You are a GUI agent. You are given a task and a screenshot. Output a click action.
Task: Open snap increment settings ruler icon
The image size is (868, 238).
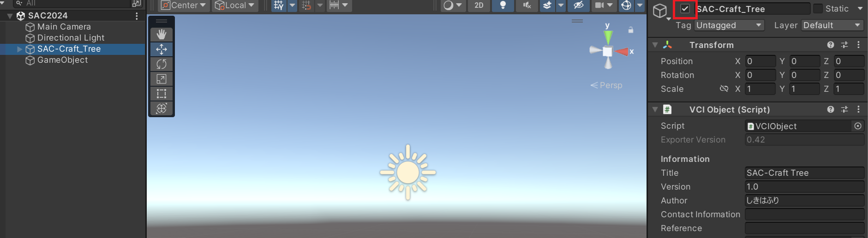coord(339,6)
